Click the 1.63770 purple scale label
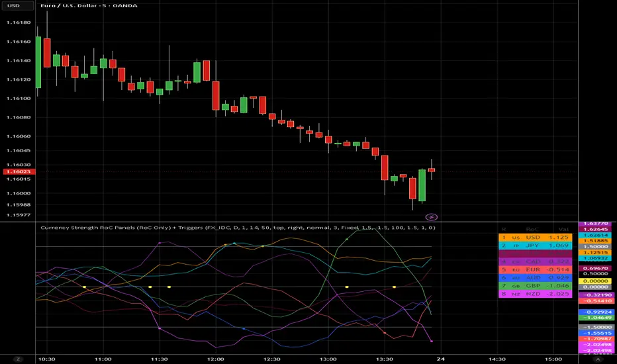This screenshot has width=617, height=364. click(595, 224)
